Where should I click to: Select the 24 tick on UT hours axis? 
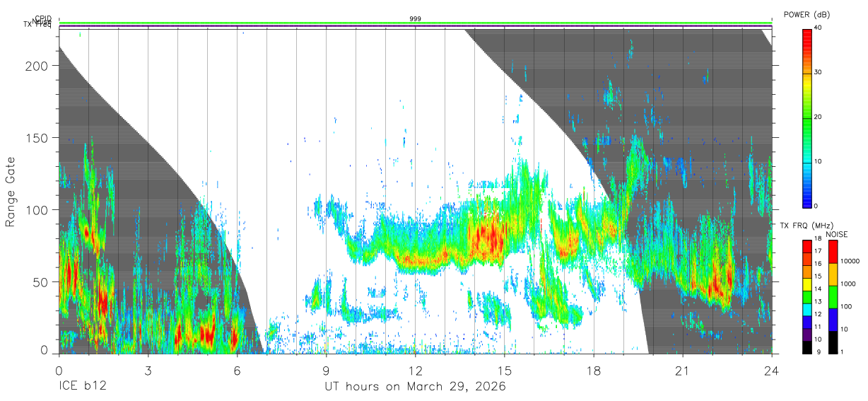772,371
